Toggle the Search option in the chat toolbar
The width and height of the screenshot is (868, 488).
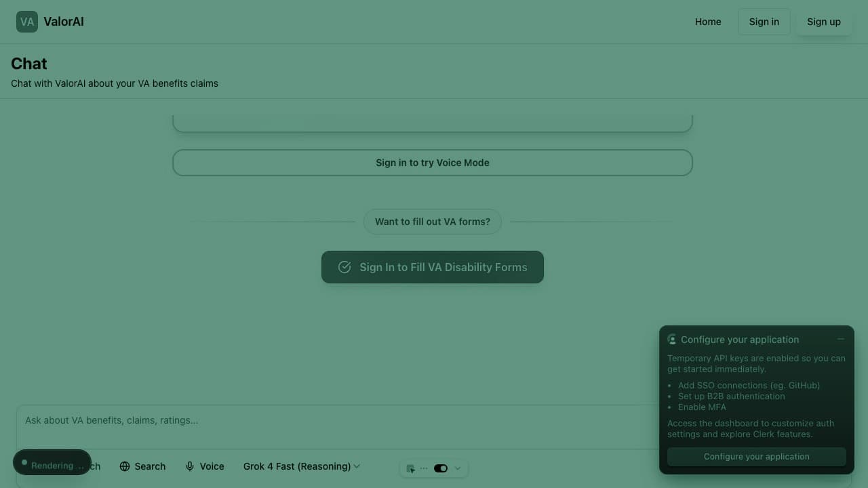point(142,466)
